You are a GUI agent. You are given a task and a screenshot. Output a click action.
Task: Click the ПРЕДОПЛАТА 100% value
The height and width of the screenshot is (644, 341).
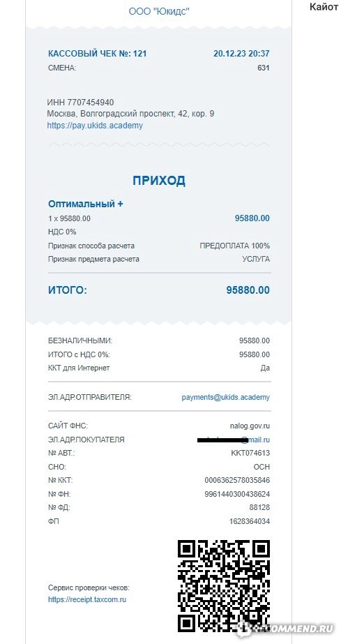point(235,246)
